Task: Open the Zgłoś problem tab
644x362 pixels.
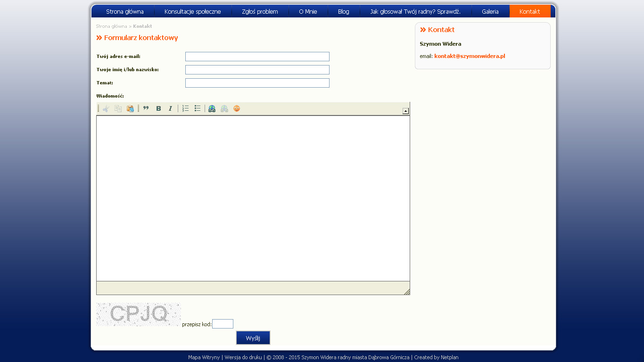Action: 260,11
